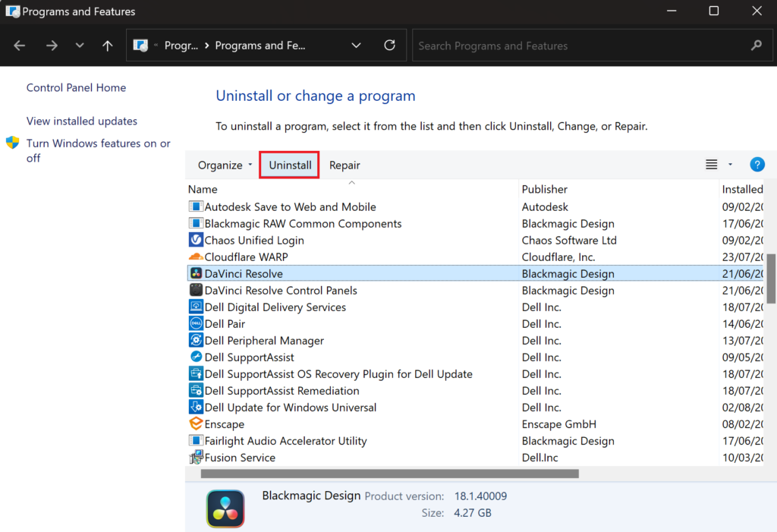Open the Organize dropdown menu
Viewport: 777px width, 532px height.
[225, 165]
